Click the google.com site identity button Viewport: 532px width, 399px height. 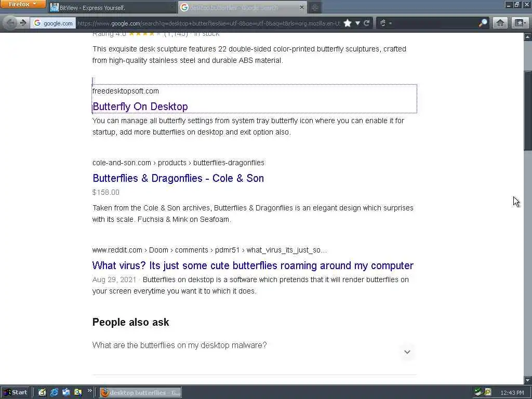click(54, 23)
